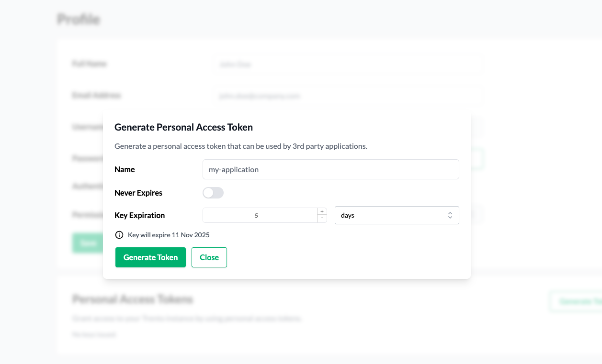The height and width of the screenshot is (364, 602).
Task: Select the time unit combo box showing days
Action: 397,215
